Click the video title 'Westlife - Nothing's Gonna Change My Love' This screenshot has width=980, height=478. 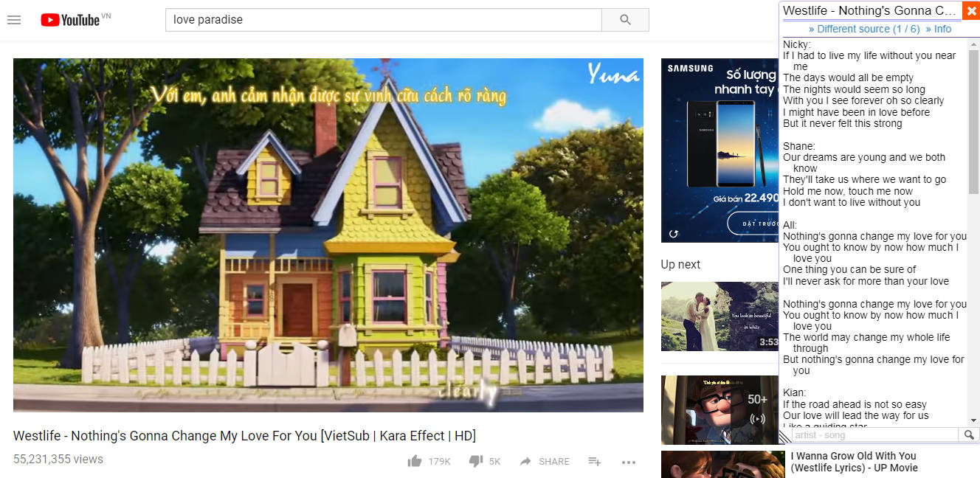click(x=244, y=436)
